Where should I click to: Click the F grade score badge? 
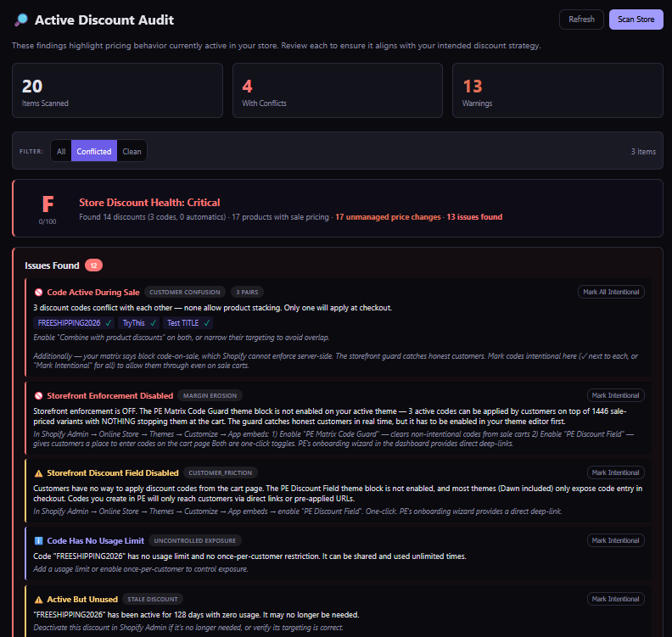click(48, 204)
